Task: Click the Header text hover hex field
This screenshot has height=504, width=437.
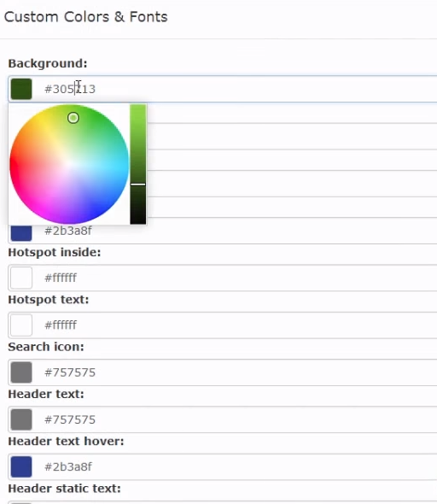Action: pyautogui.click(x=223, y=466)
